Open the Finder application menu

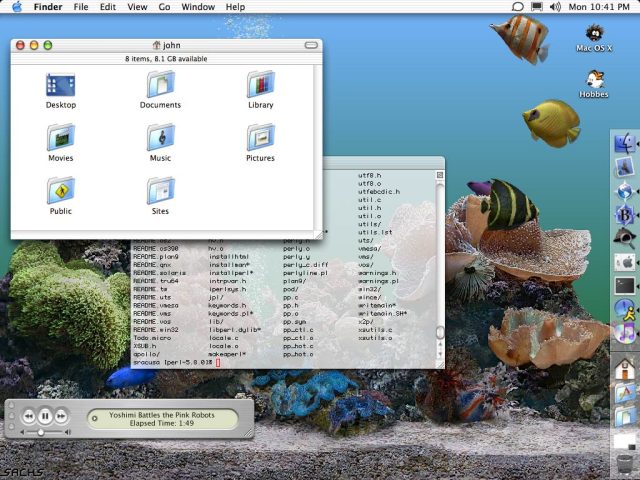tap(48, 7)
